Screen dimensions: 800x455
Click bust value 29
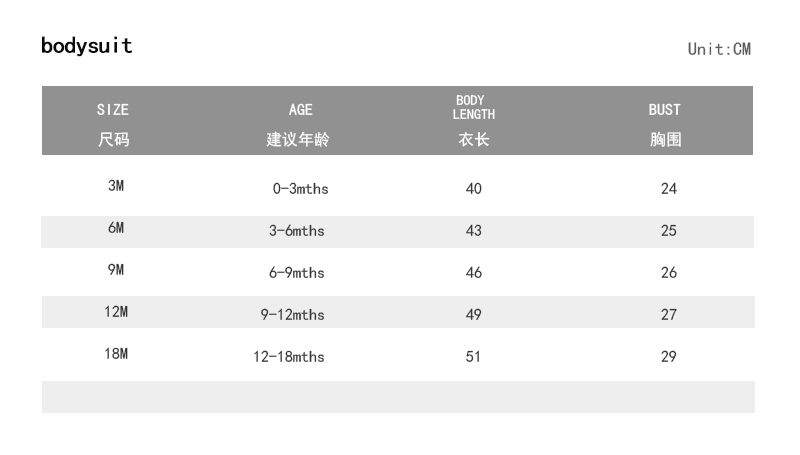point(669,357)
